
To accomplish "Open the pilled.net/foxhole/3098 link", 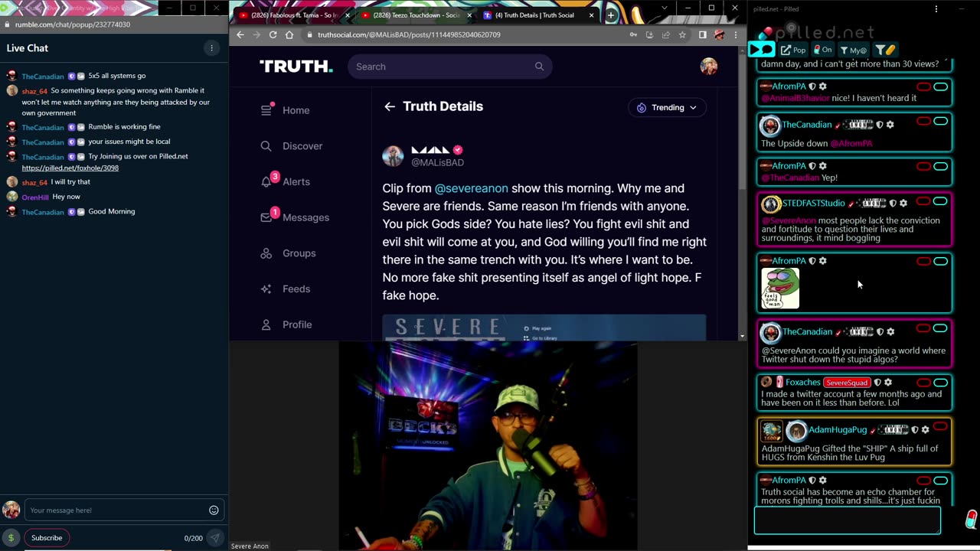I will pyautogui.click(x=70, y=168).
